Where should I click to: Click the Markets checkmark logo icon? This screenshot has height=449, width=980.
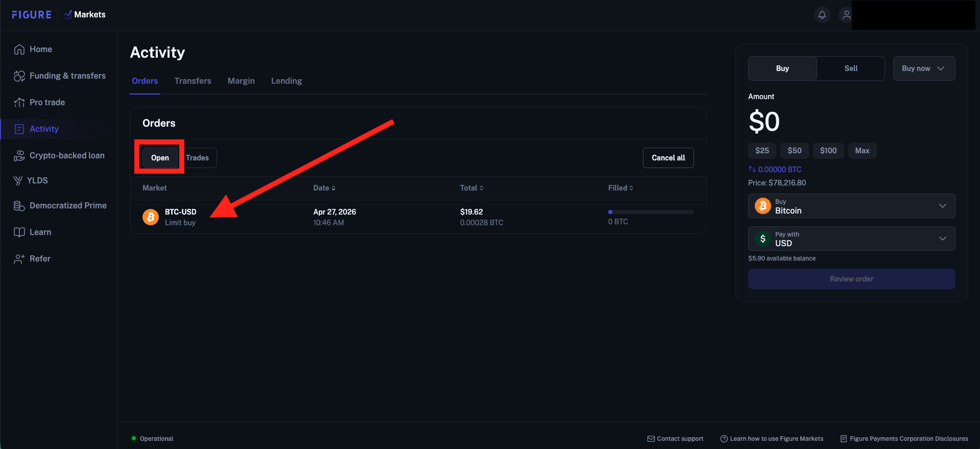(68, 14)
